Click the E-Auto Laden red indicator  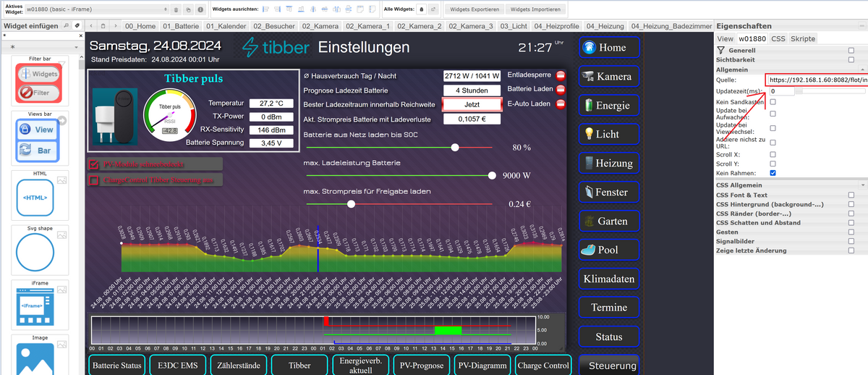pos(561,104)
